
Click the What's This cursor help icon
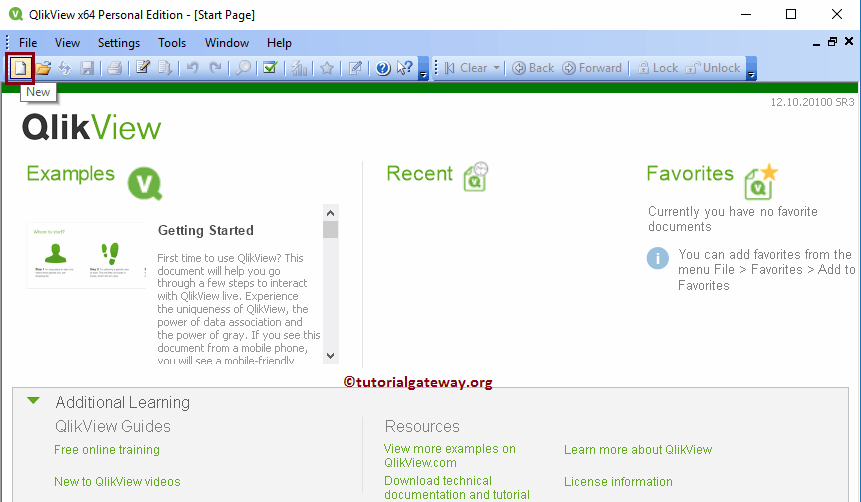click(405, 68)
